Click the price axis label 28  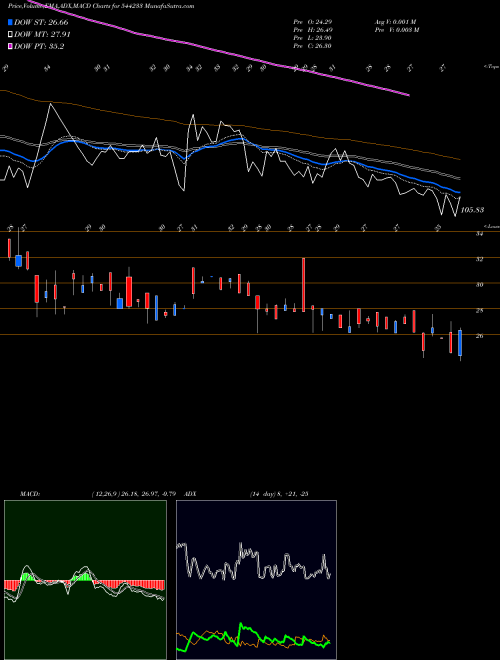pos(479,311)
